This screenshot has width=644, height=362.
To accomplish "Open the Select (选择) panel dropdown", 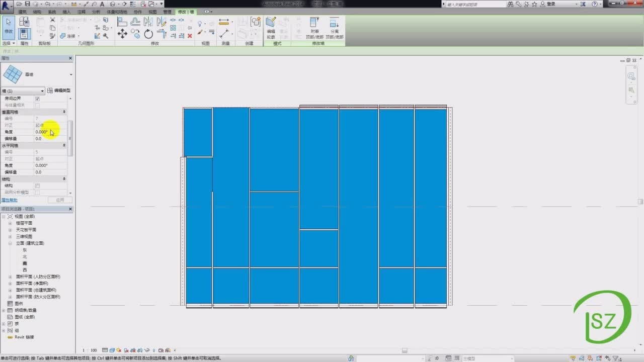I will (x=9, y=44).
